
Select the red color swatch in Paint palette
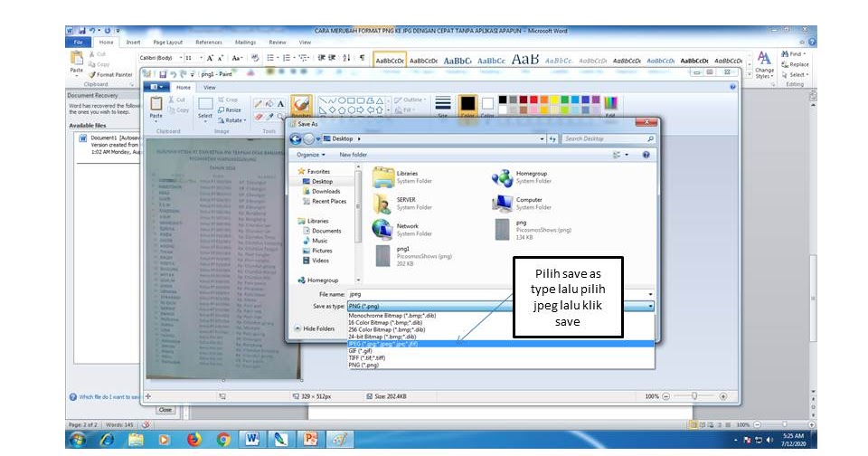click(533, 100)
